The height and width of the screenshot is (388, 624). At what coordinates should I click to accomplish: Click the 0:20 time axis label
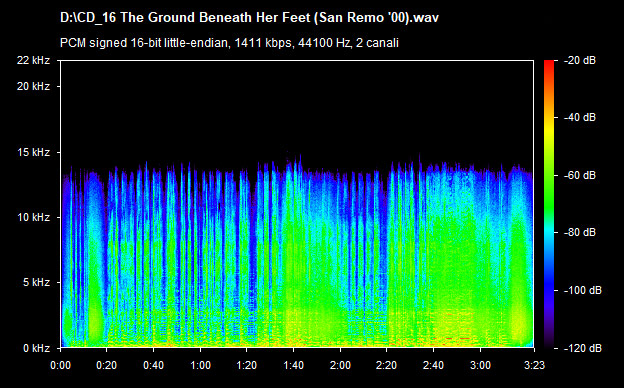click(x=106, y=365)
